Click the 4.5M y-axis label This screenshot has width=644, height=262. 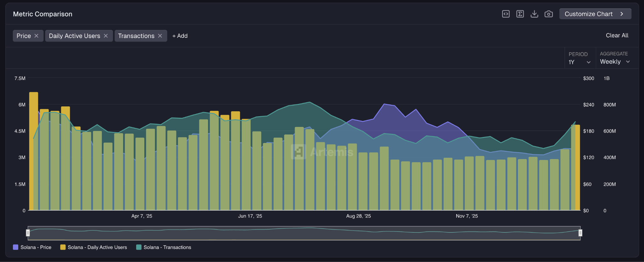coord(20,131)
